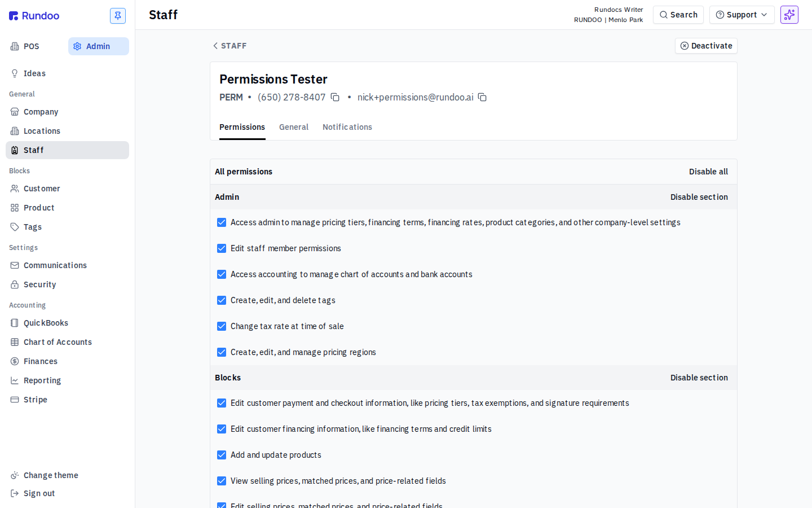
Task: Click the phone number (650) 278-8407
Action: (292, 97)
